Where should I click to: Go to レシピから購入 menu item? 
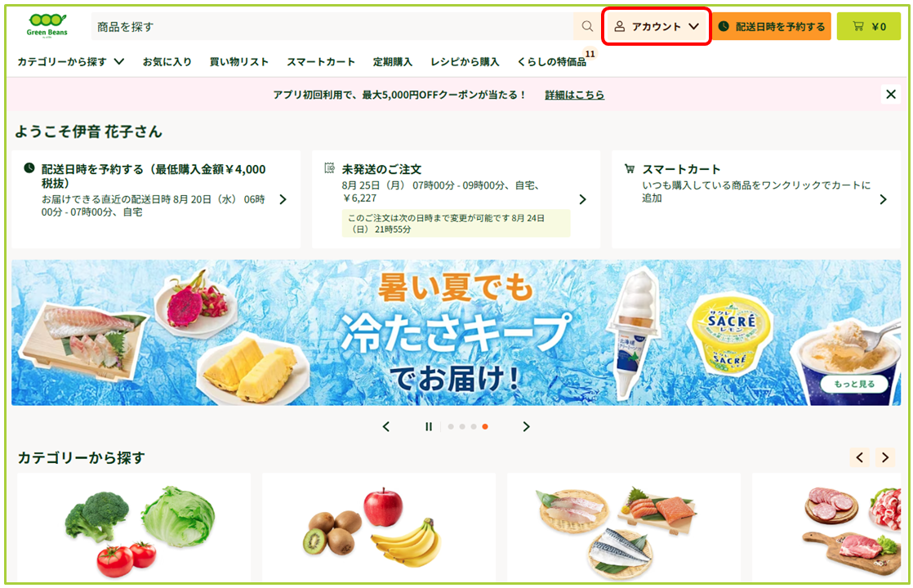(465, 62)
